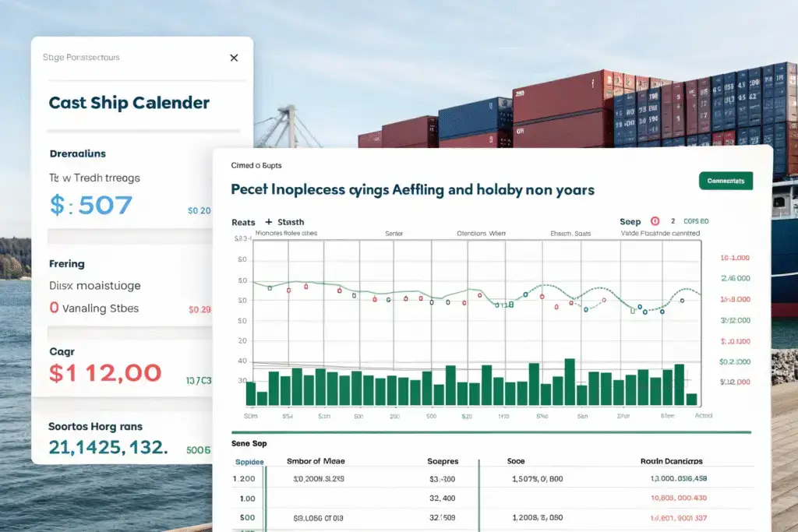Click the tallest green bar in chart

pyautogui.click(x=570, y=382)
